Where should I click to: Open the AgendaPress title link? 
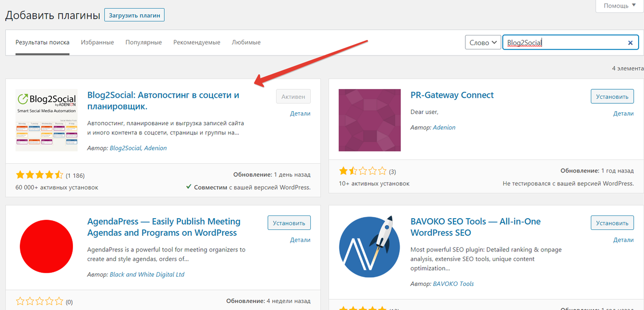tap(164, 227)
